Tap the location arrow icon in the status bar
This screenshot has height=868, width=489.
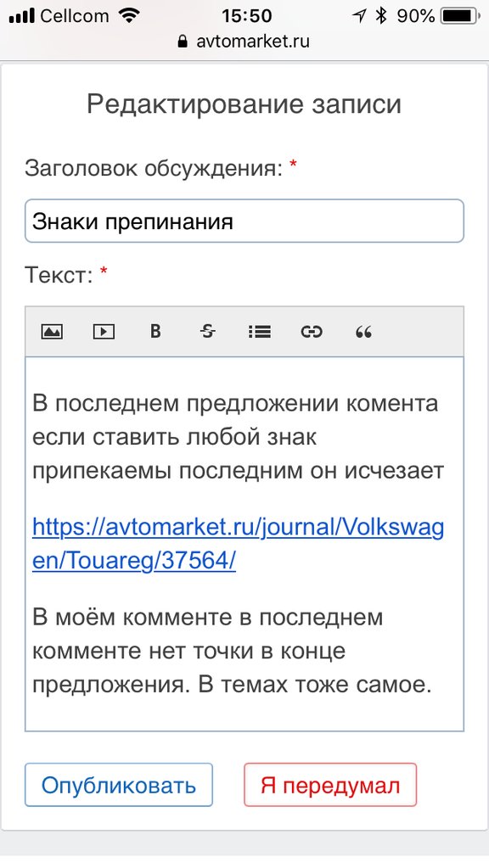coord(359,16)
